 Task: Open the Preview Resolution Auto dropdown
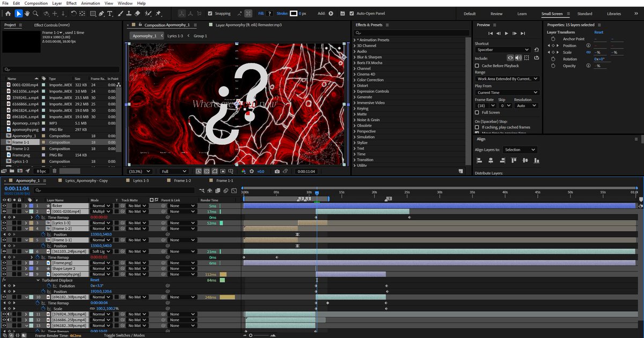point(526,106)
